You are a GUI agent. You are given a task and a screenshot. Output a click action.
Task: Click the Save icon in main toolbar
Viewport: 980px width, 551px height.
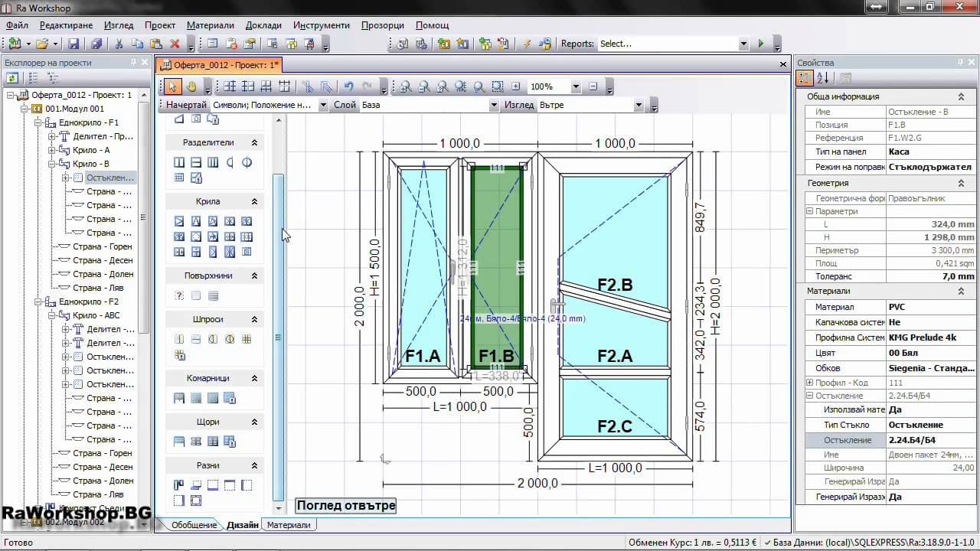(x=73, y=44)
